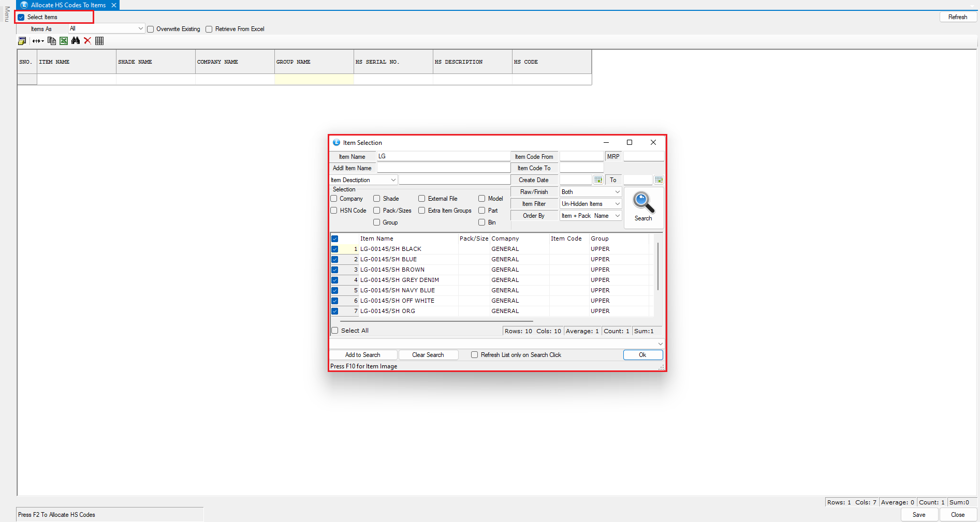Uncheck row 3 LG-00145/SH BROWN item

pyautogui.click(x=335, y=270)
